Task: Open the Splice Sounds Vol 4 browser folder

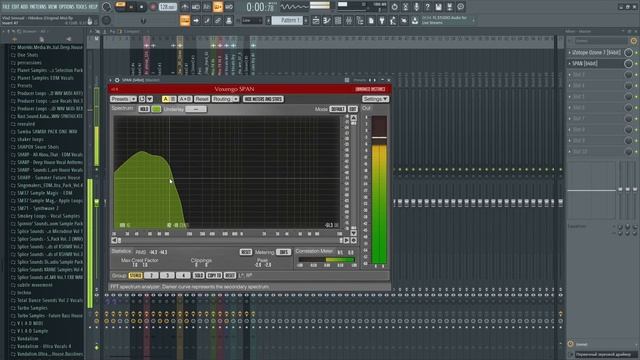Action: pos(47,269)
